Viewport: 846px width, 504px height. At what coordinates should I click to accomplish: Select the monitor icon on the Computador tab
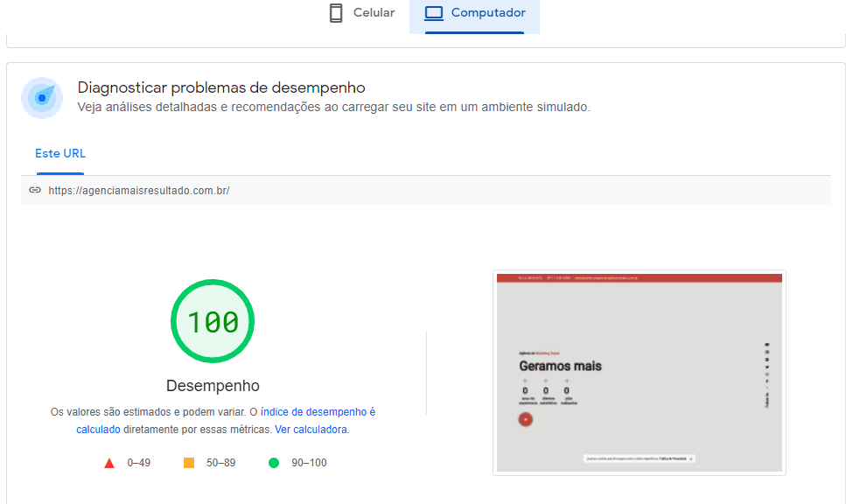click(436, 12)
